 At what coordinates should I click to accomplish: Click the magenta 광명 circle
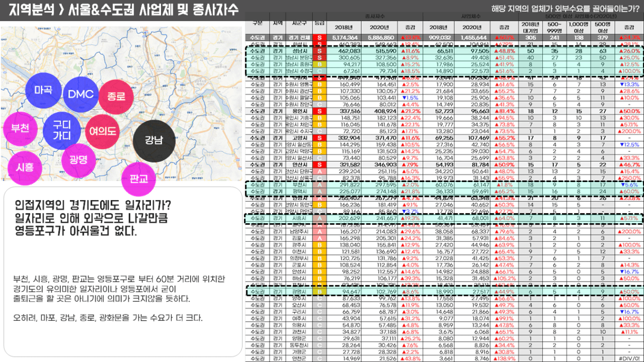78,159
